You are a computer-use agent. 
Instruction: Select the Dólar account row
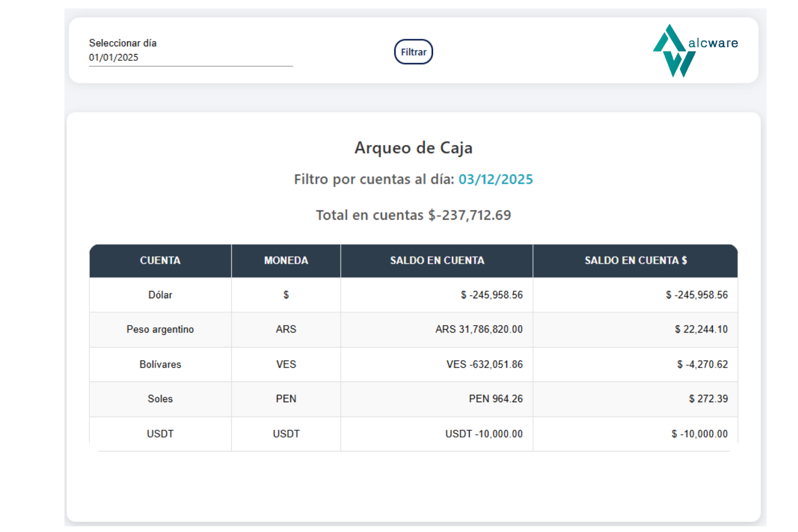tap(160, 295)
